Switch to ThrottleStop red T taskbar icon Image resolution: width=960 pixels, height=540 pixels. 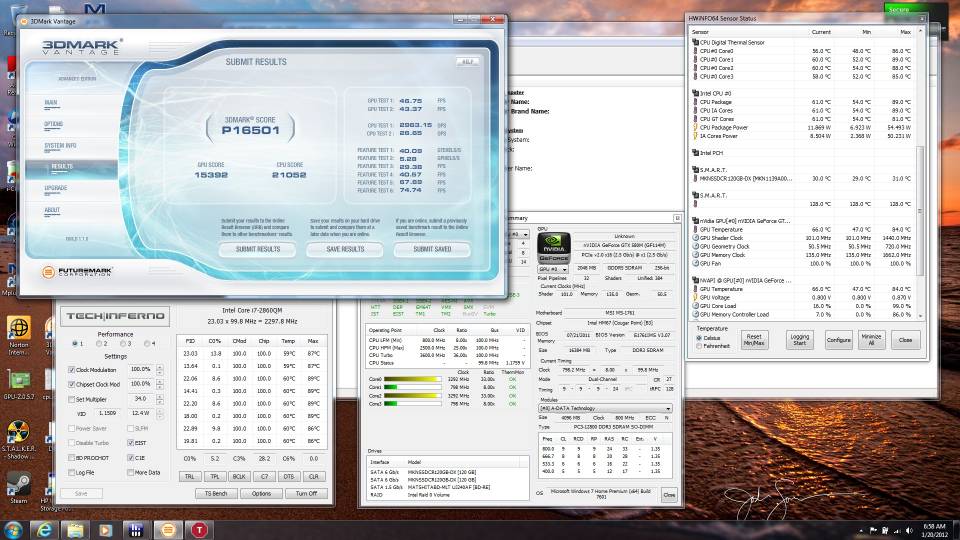(x=199, y=530)
